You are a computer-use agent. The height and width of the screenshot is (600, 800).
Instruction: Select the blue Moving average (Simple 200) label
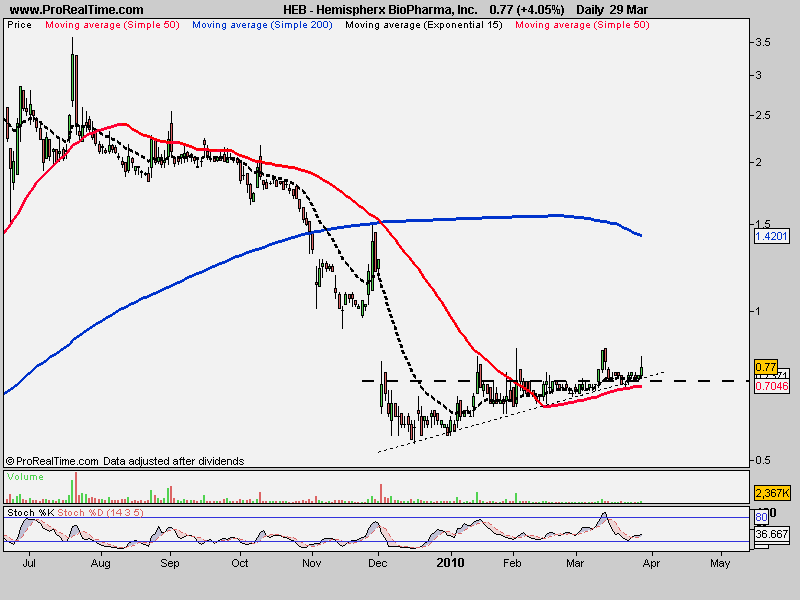(262, 24)
